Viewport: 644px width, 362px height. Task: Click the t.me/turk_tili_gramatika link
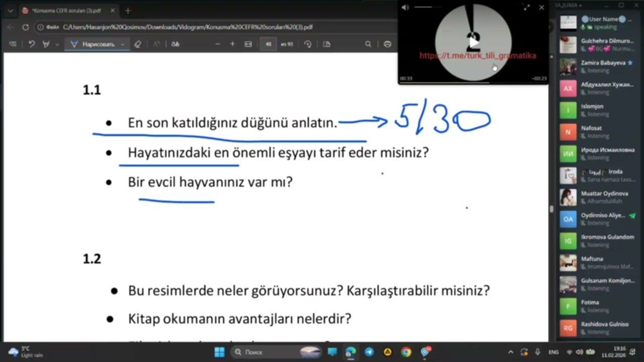click(x=478, y=56)
